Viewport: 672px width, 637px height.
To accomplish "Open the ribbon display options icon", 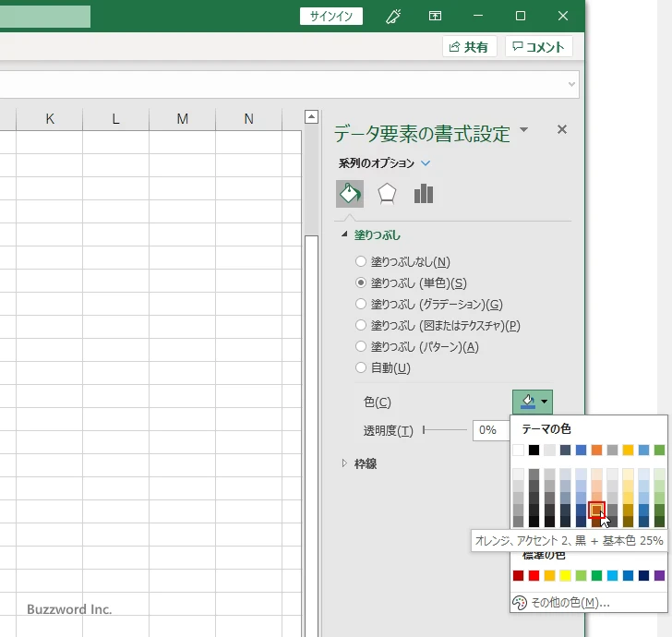I will tap(435, 17).
